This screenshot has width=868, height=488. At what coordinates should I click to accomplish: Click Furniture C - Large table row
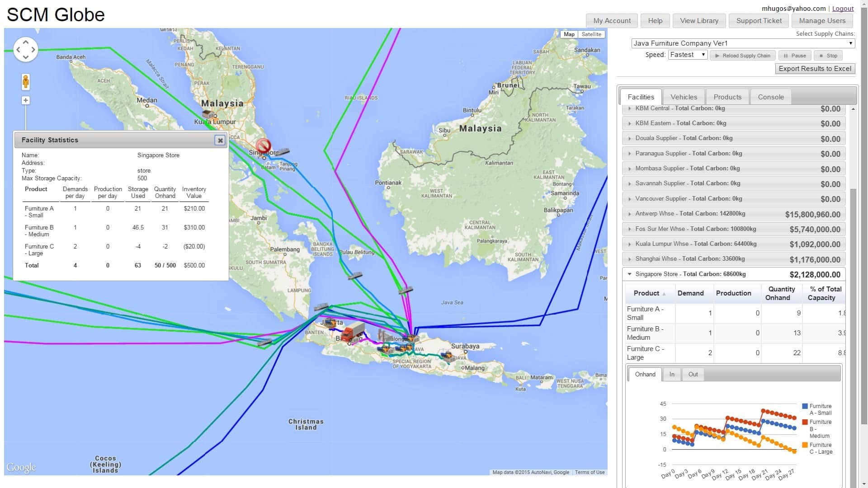click(x=735, y=353)
